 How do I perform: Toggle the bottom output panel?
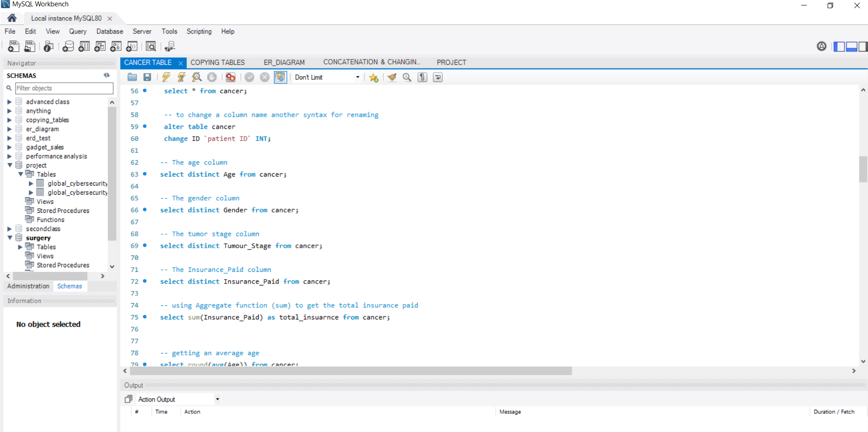(x=852, y=46)
